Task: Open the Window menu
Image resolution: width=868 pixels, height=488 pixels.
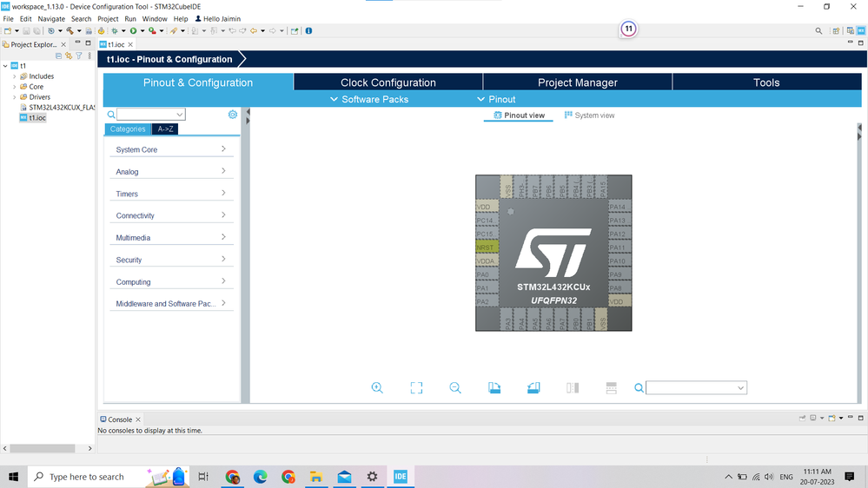Action: tap(155, 19)
